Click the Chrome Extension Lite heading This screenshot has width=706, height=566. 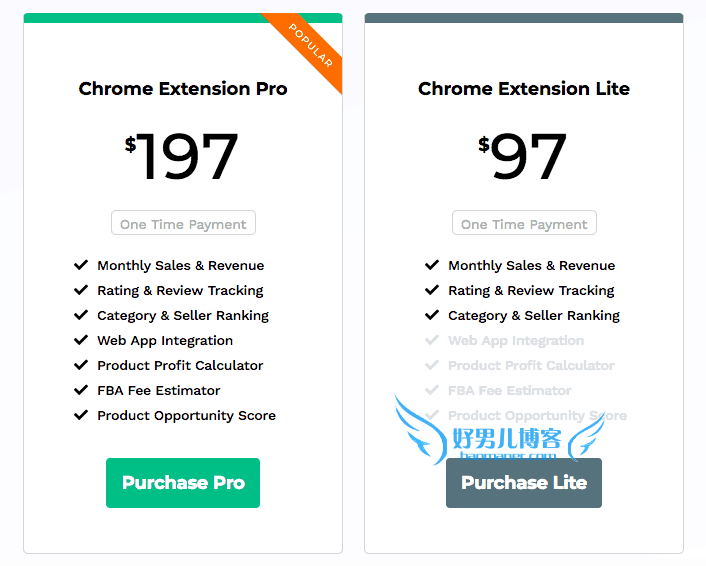pos(524,89)
